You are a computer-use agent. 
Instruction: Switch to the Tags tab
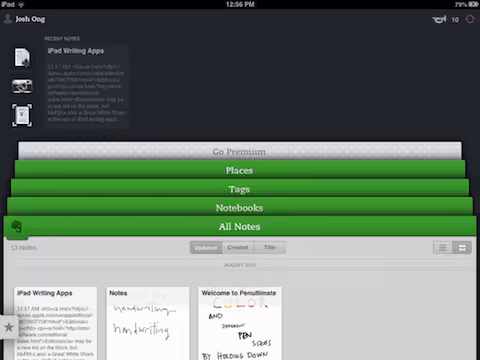(240, 188)
